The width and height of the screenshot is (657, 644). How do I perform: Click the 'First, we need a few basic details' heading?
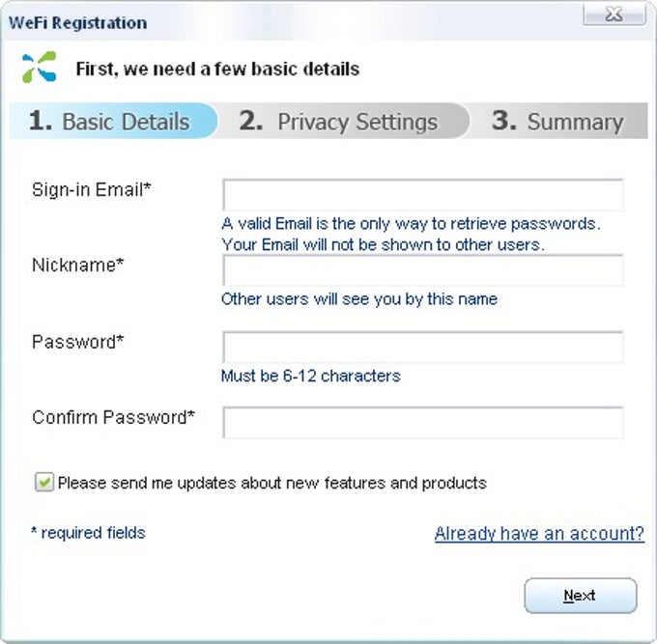[217, 70]
